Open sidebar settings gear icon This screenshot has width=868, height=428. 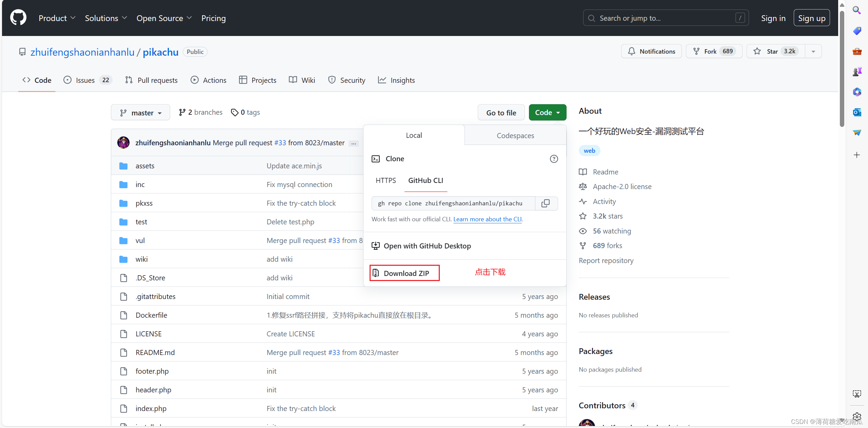[857, 416]
